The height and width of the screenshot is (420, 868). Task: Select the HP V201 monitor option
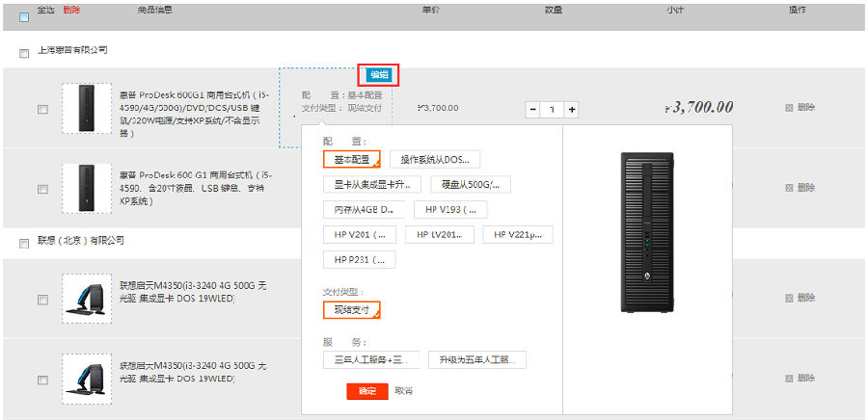pos(360,235)
